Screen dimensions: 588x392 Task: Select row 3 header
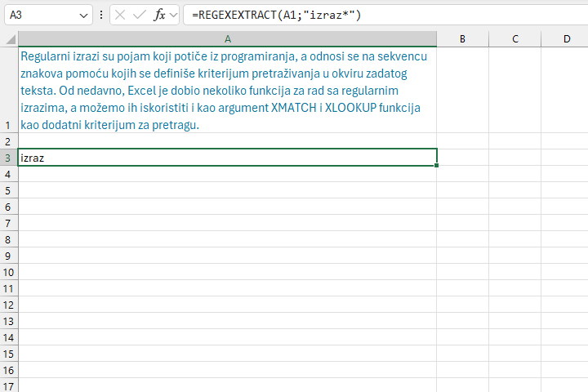coord(9,157)
